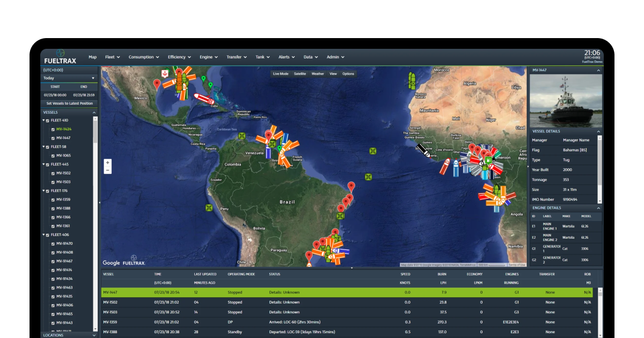Toggle the MV-1424 vessel checkbox
Screen dimensions: 644x338
pos(53,129)
